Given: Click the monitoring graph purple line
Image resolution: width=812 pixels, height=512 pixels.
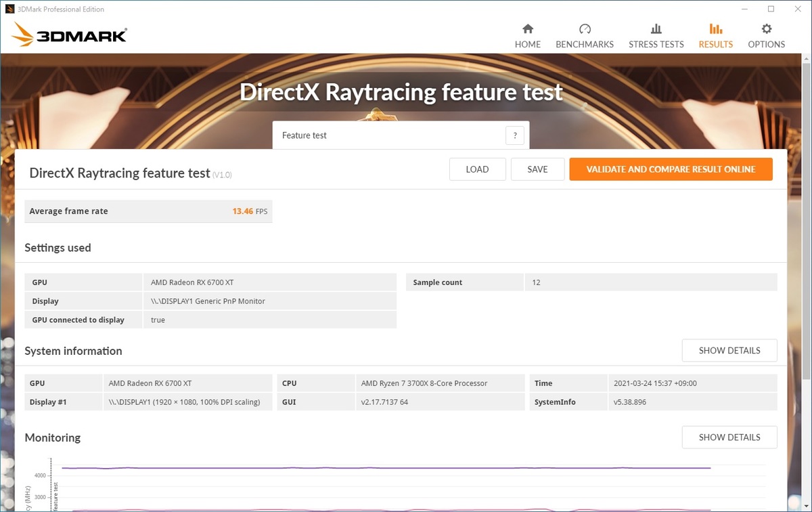Looking at the screenshot, I should (386, 468).
